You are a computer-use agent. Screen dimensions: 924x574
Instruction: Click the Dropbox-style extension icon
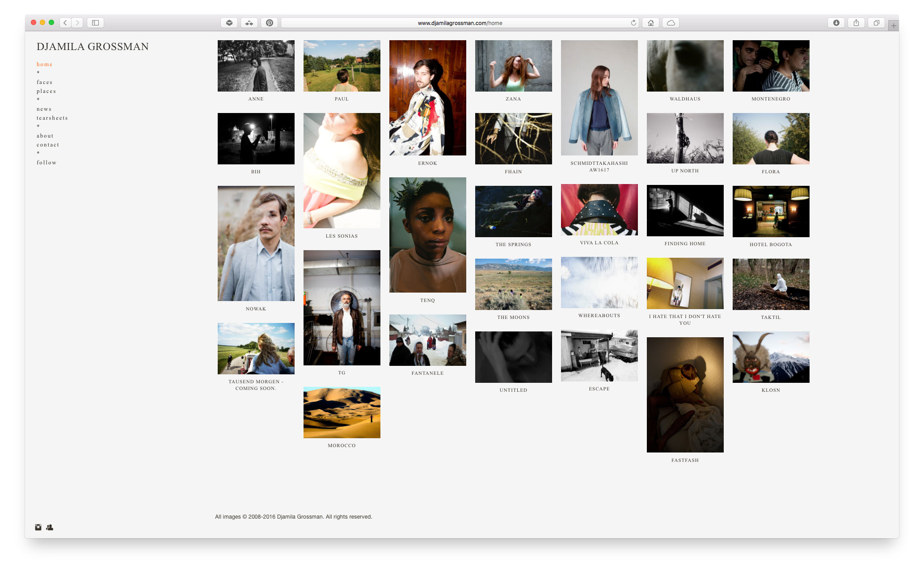(x=249, y=23)
